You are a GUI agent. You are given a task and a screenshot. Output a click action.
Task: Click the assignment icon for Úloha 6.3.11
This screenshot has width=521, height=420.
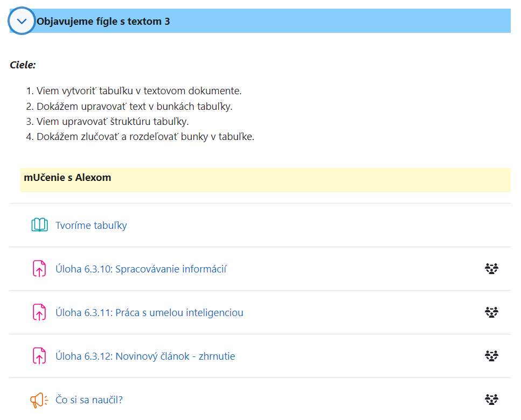[x=39, y=312]
